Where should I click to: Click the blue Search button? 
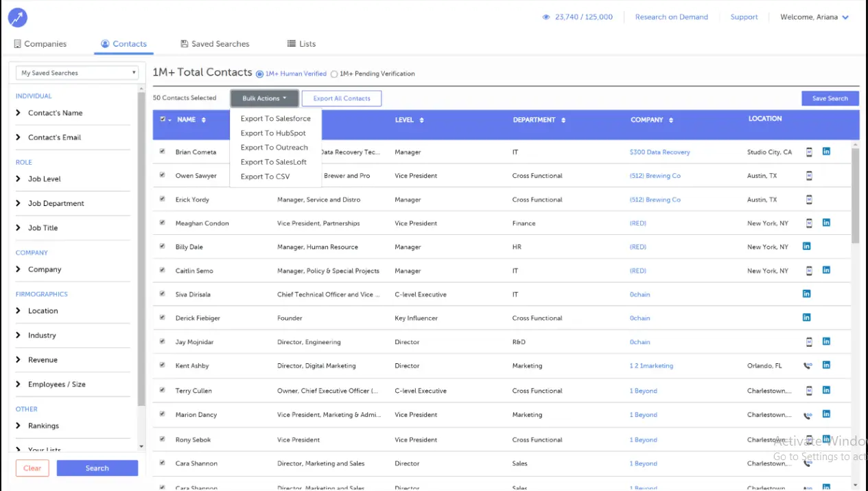click(x=97, y=468)
